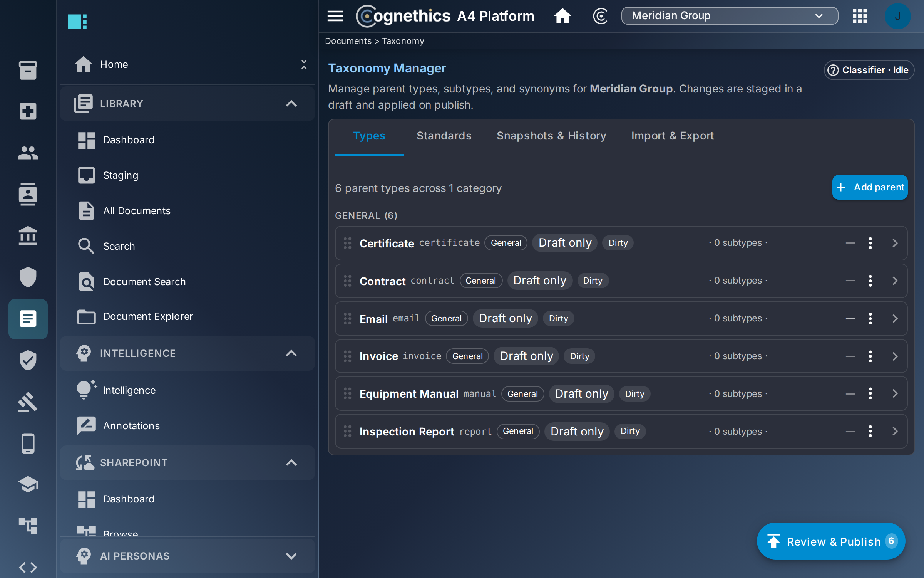Click the Add parent button

[x=870, y=187]
